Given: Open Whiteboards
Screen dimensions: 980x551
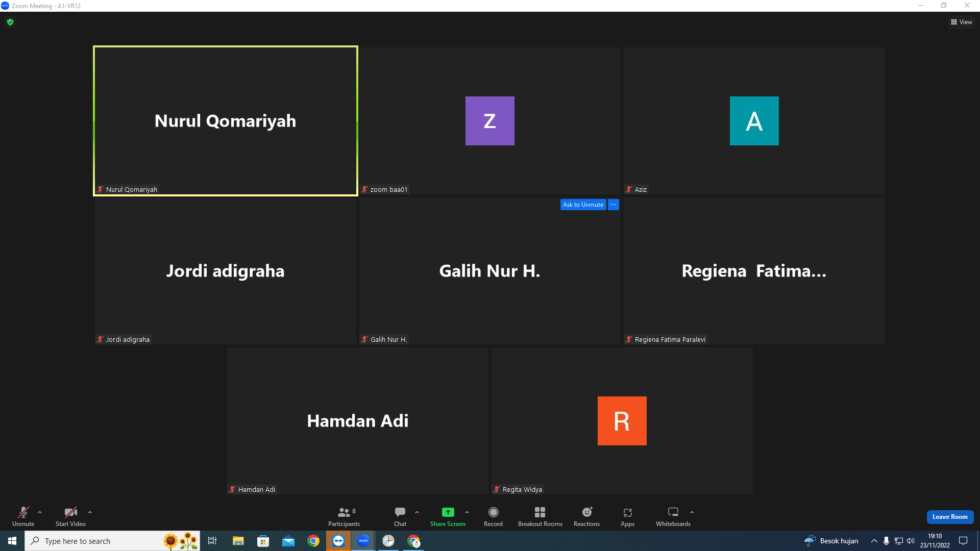Looking at the screenshot, I should pyautogui.click(x=673, y=516).
